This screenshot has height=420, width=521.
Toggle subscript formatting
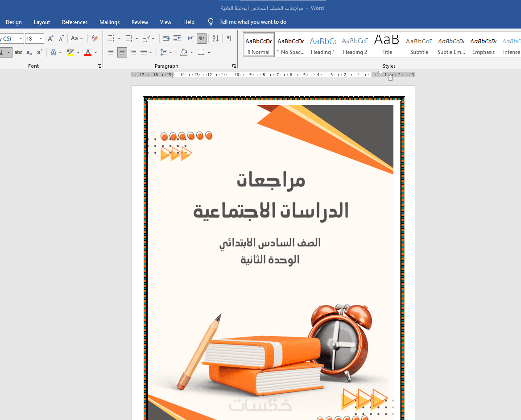(x=29, y=52)
